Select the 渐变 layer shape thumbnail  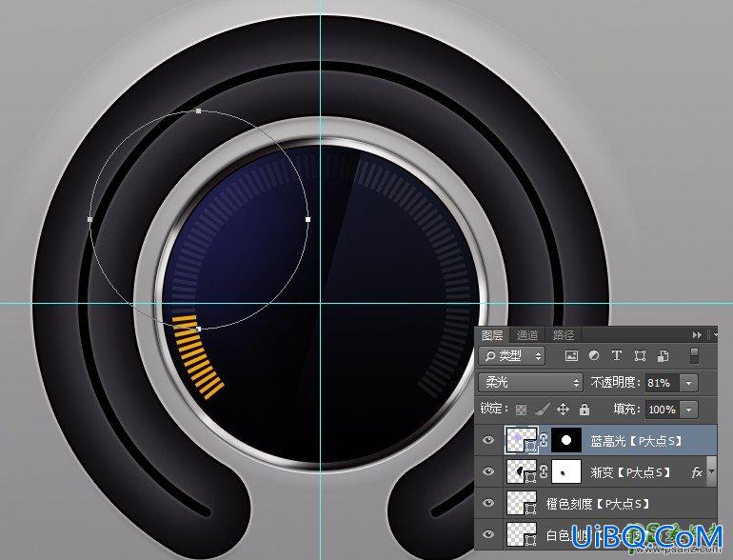click(x=522, y=471)
